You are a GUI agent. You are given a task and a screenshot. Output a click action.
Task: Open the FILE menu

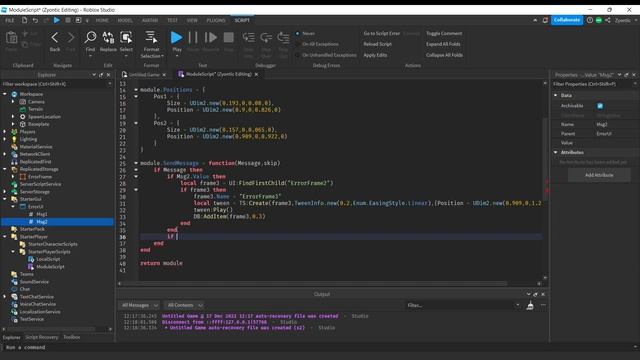point(9,20)
